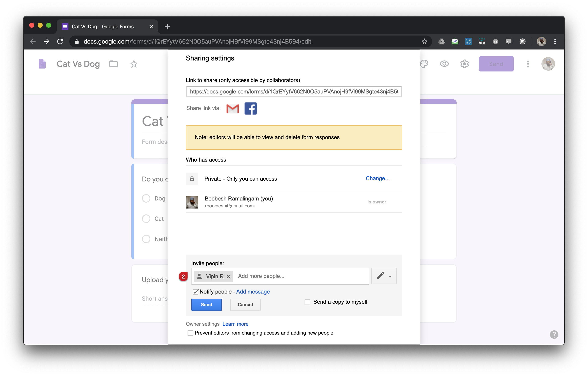Open a new browser tab
This screenshot has width=588, height=376.
[167, 26]
